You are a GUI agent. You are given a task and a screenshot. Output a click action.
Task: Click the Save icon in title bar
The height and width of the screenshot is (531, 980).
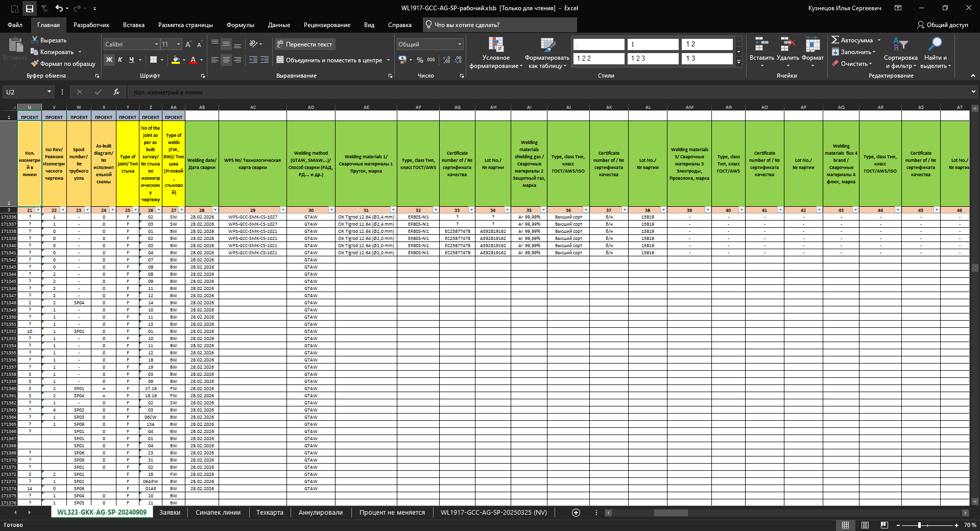[x=30, y=8]
